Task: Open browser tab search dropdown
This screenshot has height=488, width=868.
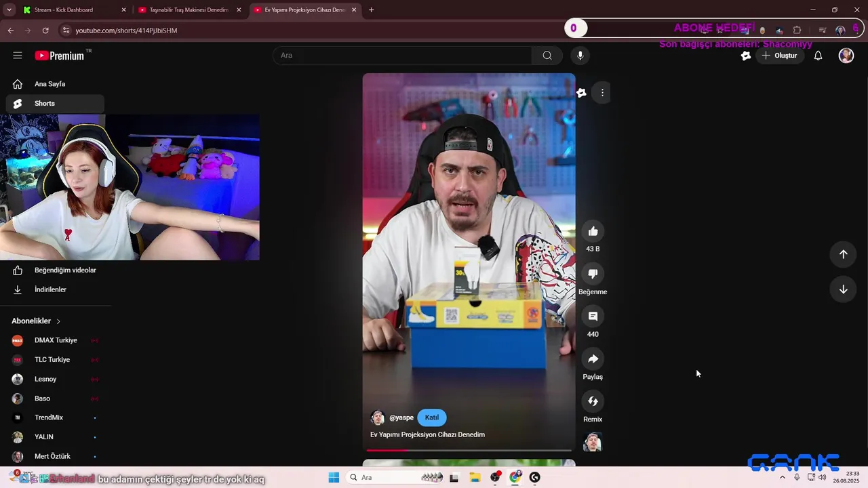Action: point(9,10)
